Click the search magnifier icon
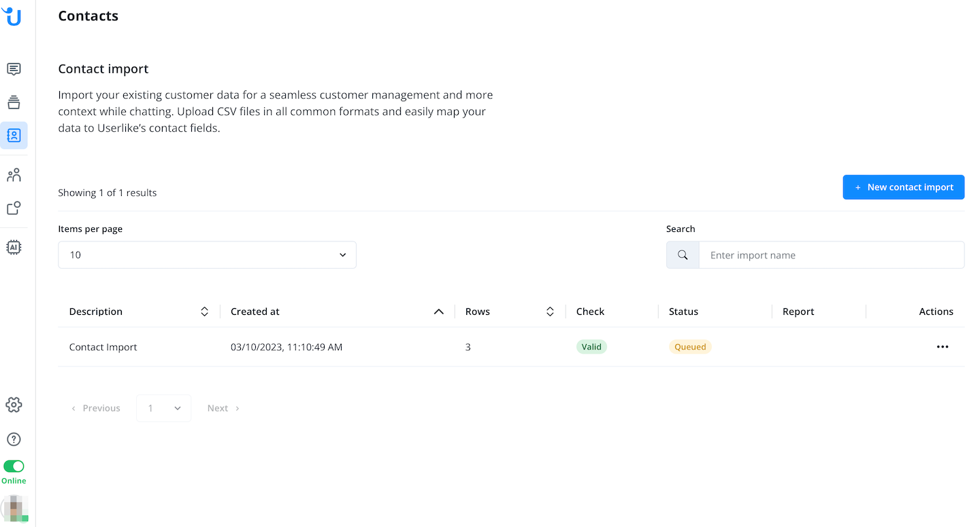The height and width of the screenshot is (527, 980). tap(683, 256)
